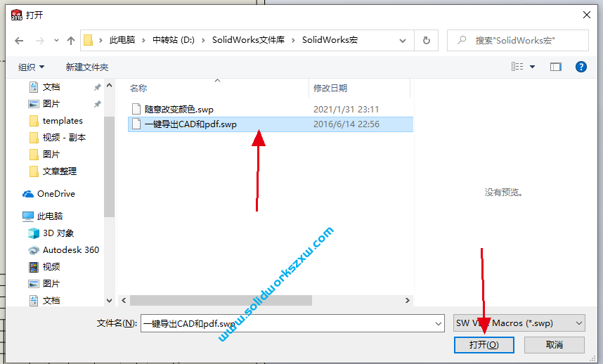Select file 随意改变颜色.swp
The height and width of the screenshot is (364, 603).
click(x=179, y=110)
